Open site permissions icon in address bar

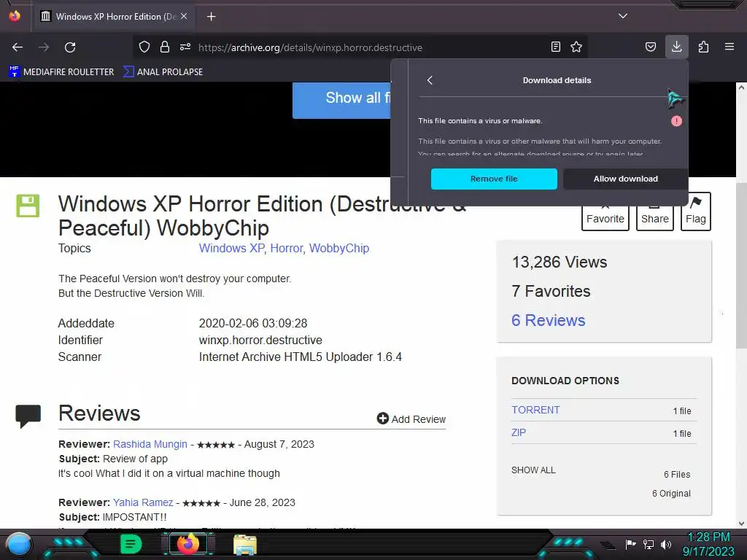point(185,47)
